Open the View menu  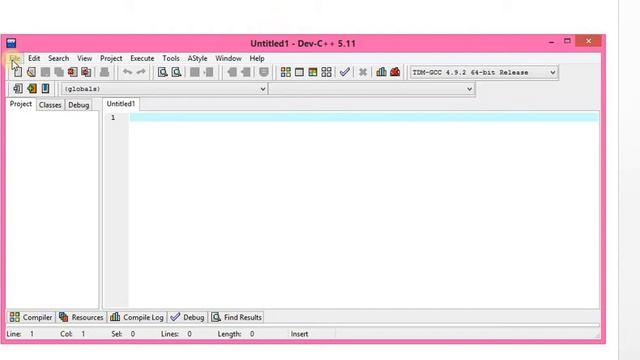point(84,58)
